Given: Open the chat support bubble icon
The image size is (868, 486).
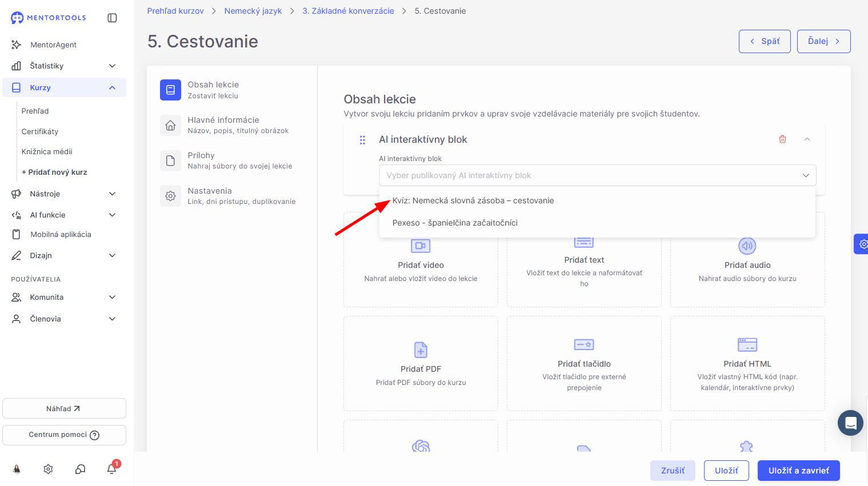Looking at the screenshot, I should tap(850, 423).
